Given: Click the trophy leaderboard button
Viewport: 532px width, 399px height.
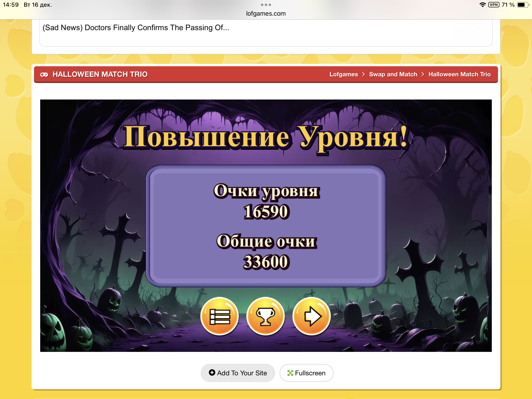Looking at the screenshot, I should click(x=266, y=316).
